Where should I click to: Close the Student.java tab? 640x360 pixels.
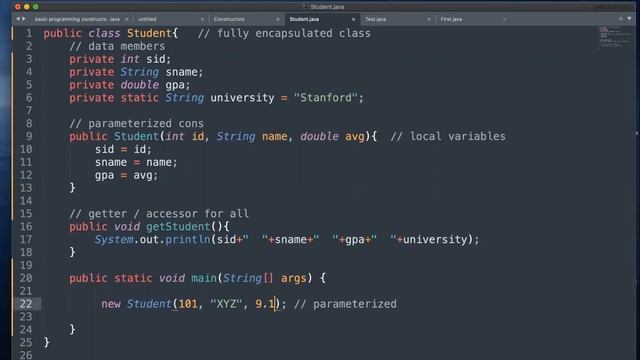click(353, 19)
